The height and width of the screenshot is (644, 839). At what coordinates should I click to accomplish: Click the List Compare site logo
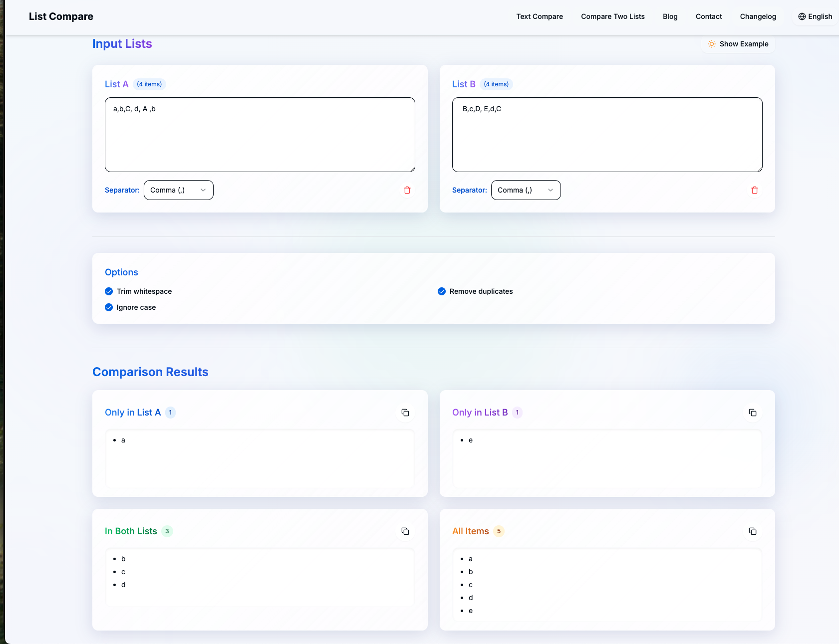(61, 16)
